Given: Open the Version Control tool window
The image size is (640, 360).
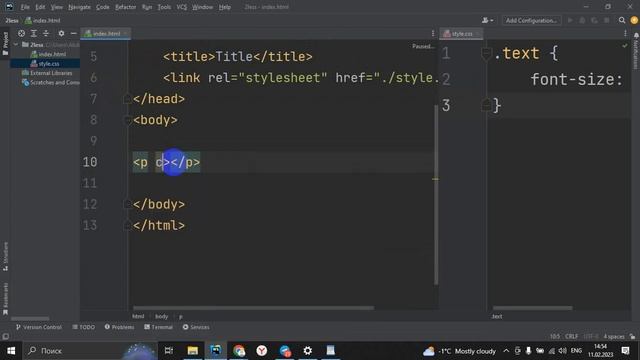Looking at the screenshot, I should coord(39,327).
